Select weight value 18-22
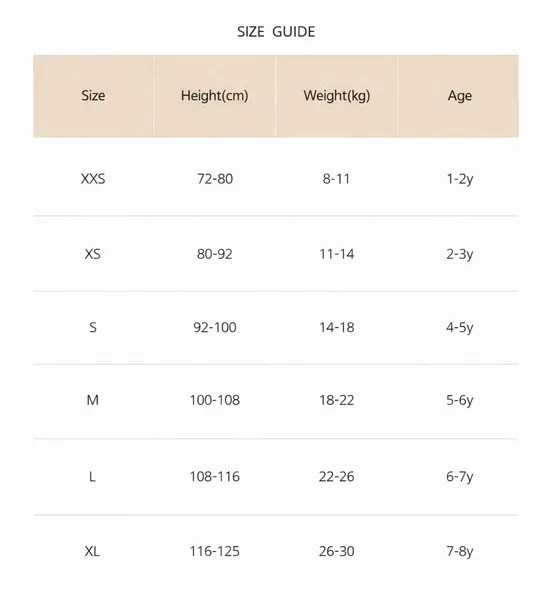 337,400
